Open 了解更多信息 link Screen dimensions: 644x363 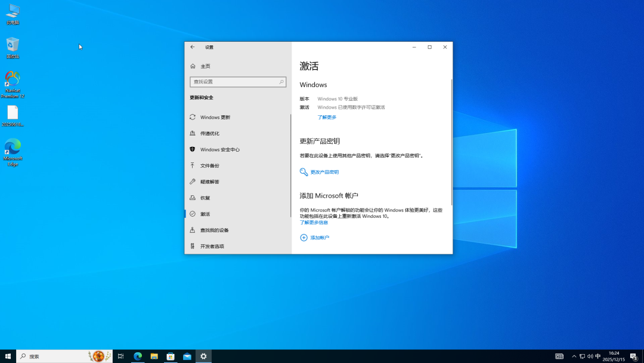tap(314, 223)
